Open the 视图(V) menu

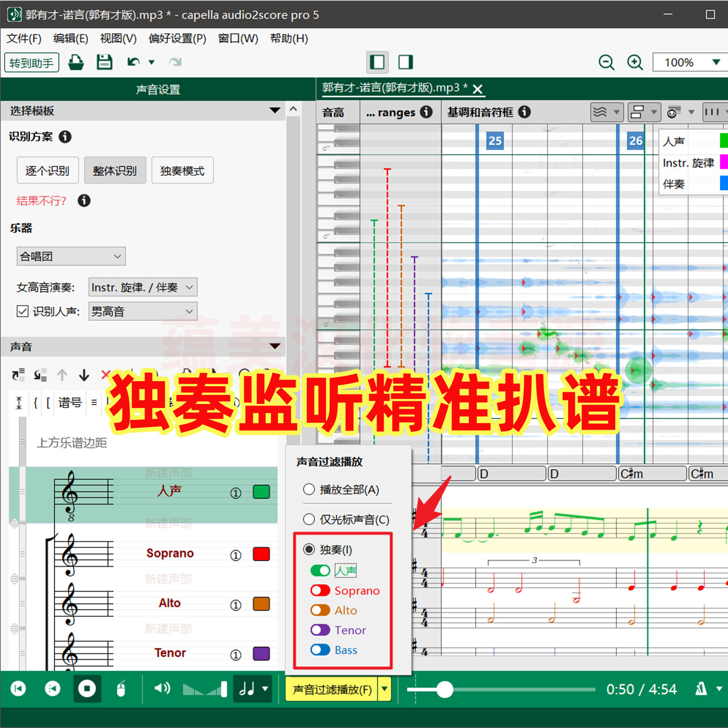pyautogui.click(x=118, y=38)
